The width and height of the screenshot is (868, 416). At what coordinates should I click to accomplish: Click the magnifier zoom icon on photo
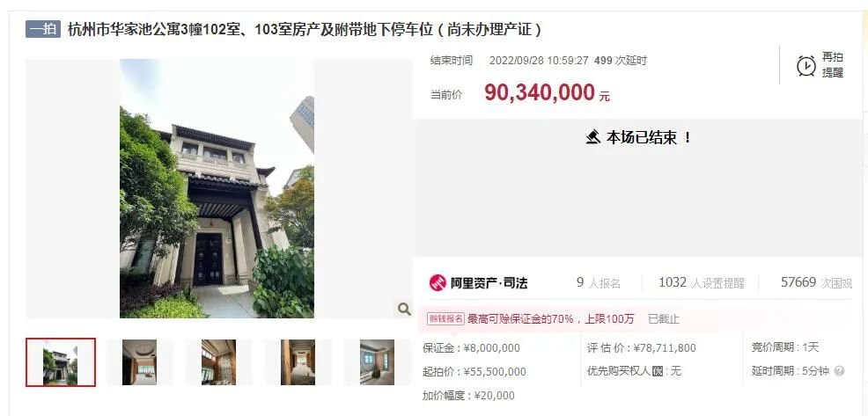click(404, 309)
